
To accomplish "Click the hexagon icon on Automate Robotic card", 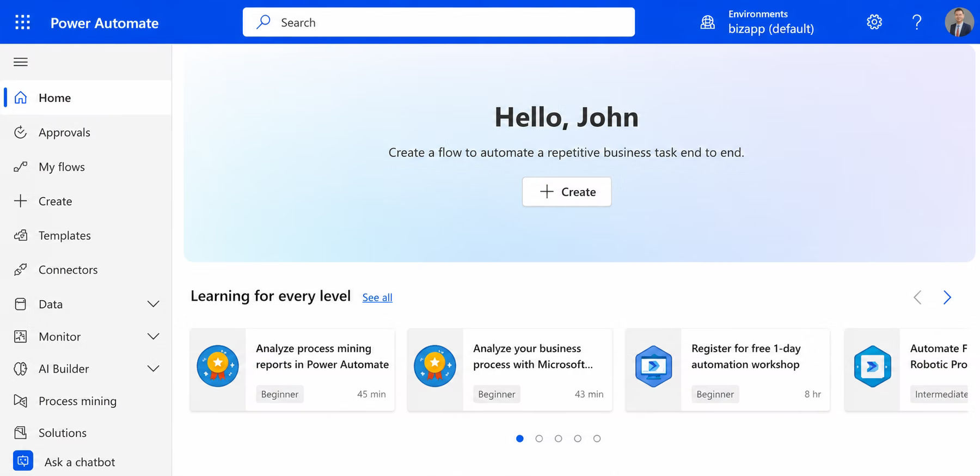I will pos(872,367).
